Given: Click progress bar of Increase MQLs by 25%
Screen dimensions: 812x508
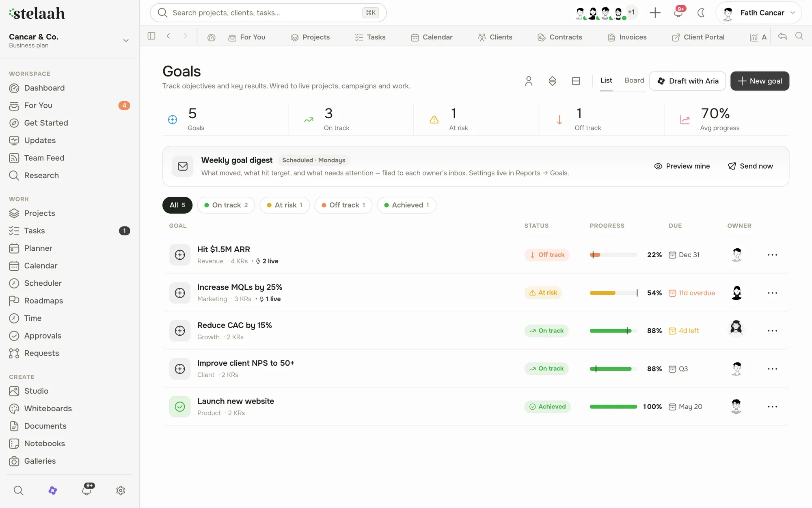Looking at the screenshot, I should pos(613,293).
